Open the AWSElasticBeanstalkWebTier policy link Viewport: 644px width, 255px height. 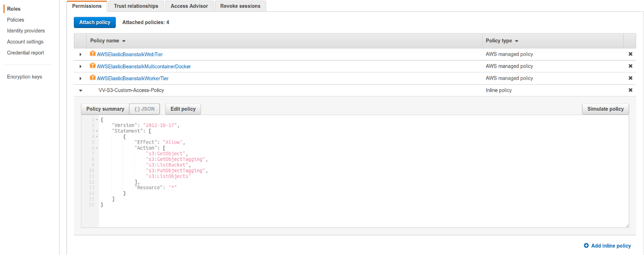coord(130,54)
